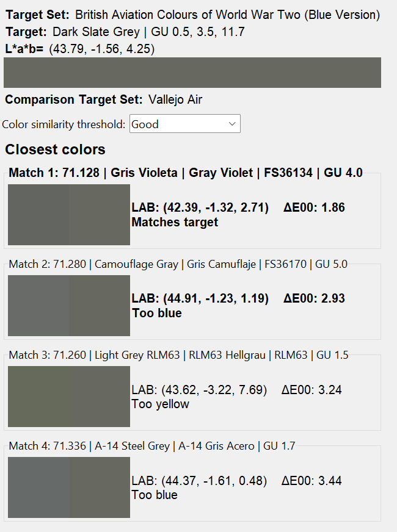Click the right half of Match 1 swatch
397x532 pixels.
pos(100,215)
